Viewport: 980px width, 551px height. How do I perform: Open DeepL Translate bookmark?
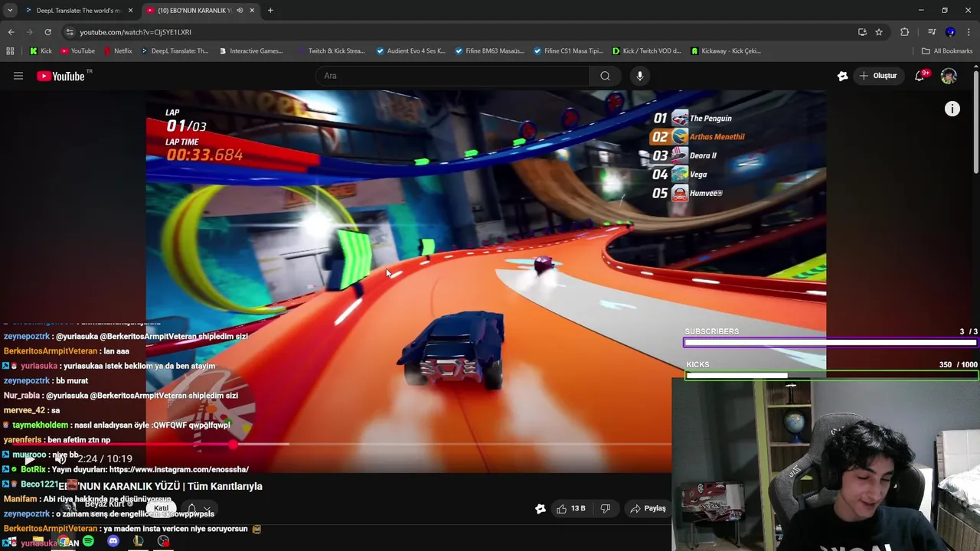point(175,51)
